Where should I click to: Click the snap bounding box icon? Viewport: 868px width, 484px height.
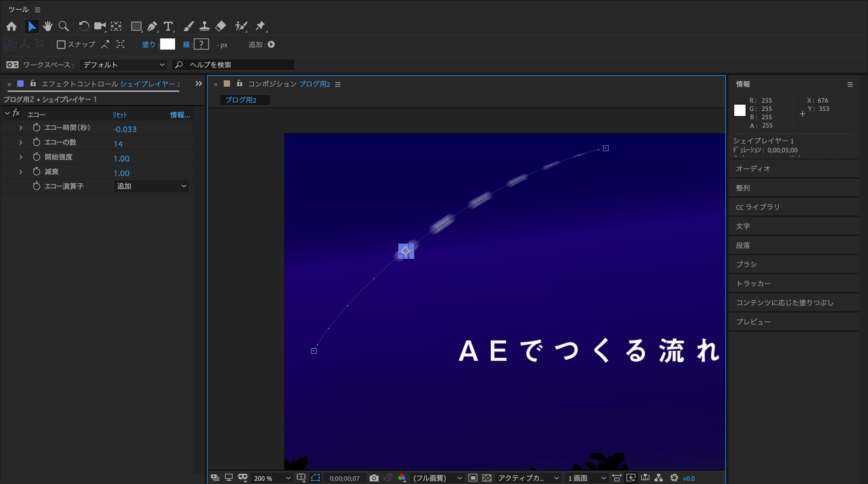coord(120,45)
